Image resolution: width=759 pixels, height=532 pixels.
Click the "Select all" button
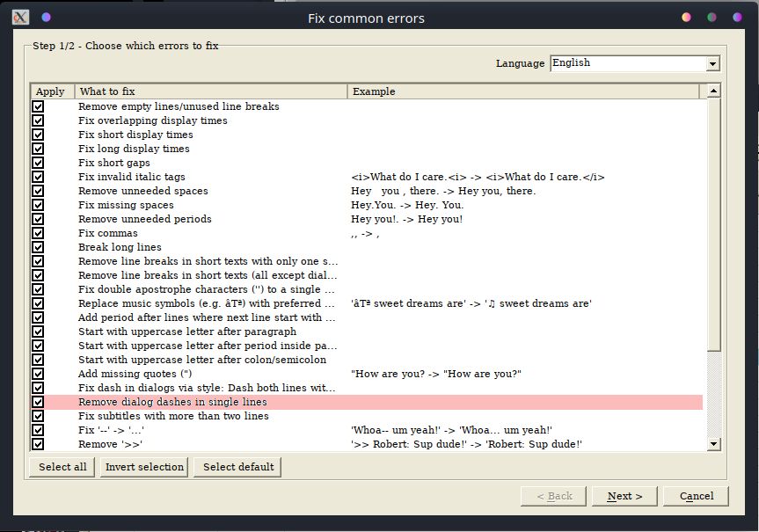pos(61,467)
